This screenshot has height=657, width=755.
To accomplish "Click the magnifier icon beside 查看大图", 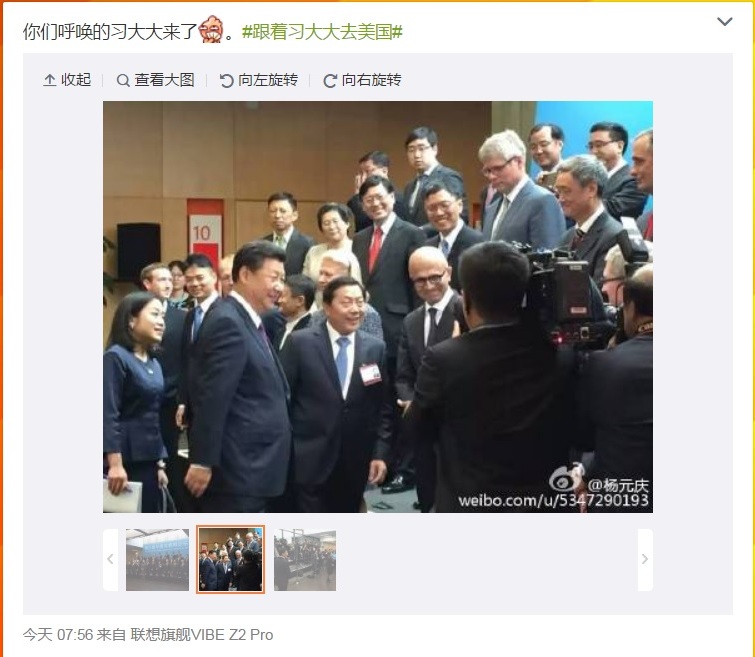I will pos(123,80).
